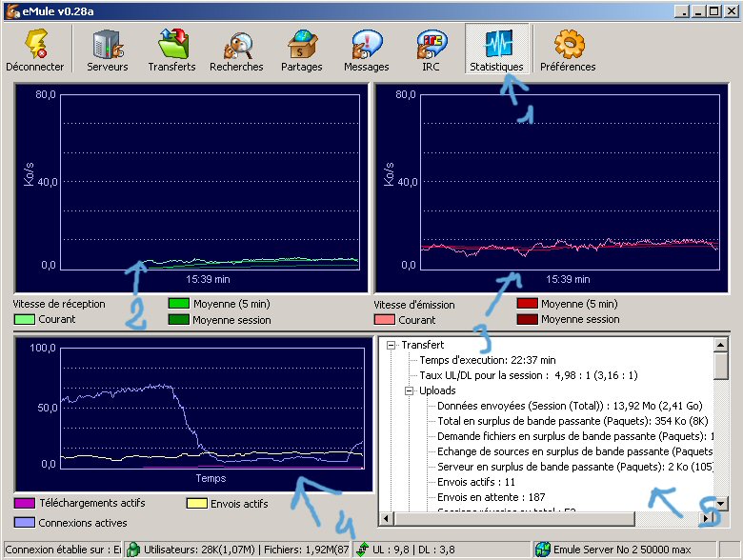Click the blue Connexions actives swatch
The height and width of the screenshot is (560, 743).
pyautogui.click(x=25, y=523)
